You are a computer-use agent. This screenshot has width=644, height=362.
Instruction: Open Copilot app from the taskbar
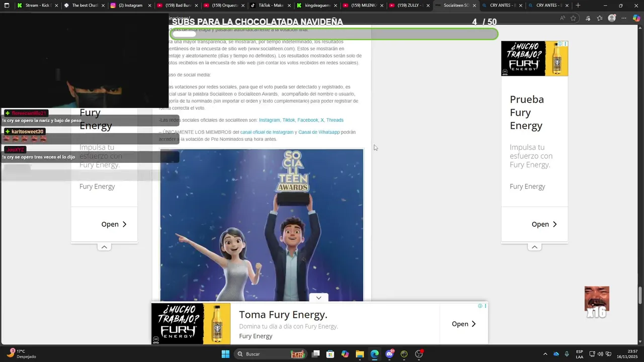[x=345, y=354]
